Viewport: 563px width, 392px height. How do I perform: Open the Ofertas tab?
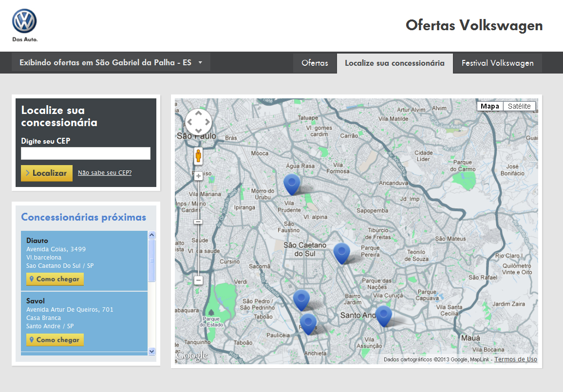click(315, 63)
